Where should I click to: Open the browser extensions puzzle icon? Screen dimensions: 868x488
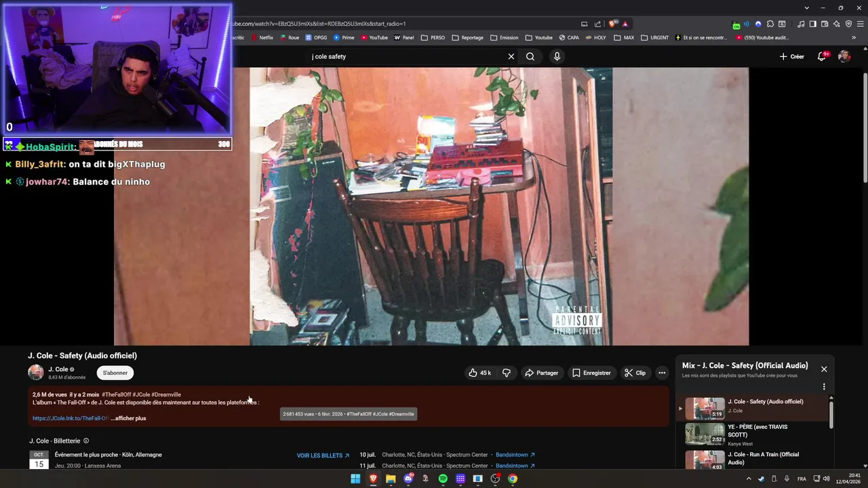click(770, 24)
